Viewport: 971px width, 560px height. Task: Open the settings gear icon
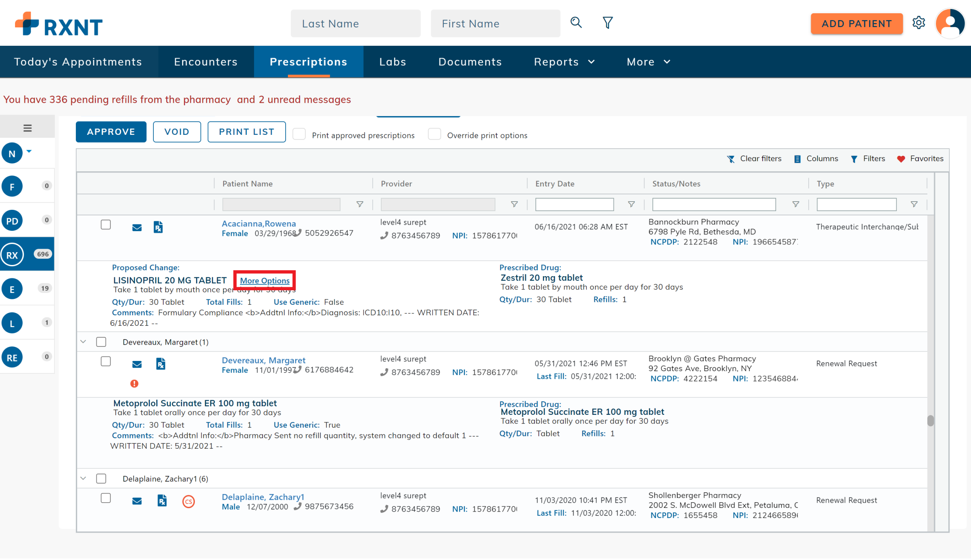click(x=919, y=23)
